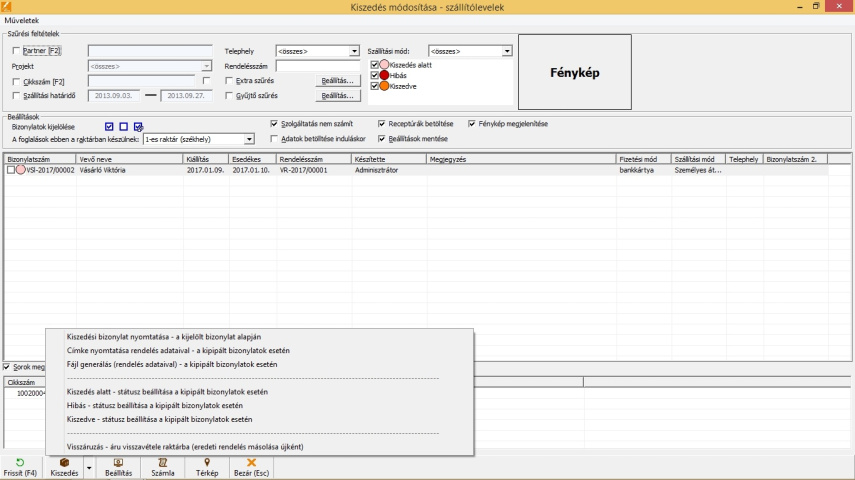Click the Kiszedés box icon button
This screenshot has width=855, height=480.
coord(64,462)
